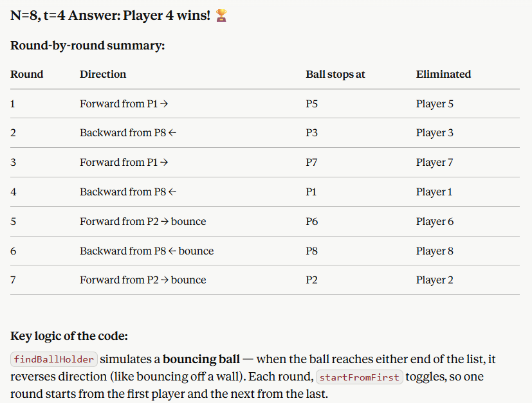Click the Forward from P2 bounce text in round 5
The height and width of the screenshot is (403, 532).
[x=143, y=221]
